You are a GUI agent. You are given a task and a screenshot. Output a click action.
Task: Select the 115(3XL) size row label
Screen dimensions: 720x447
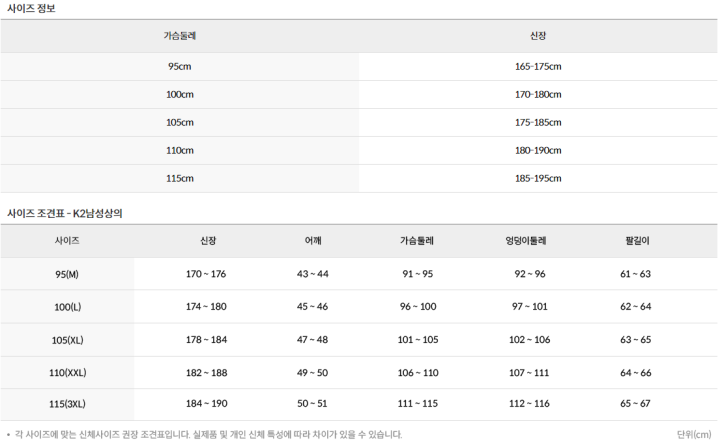(x=68, y=404)
